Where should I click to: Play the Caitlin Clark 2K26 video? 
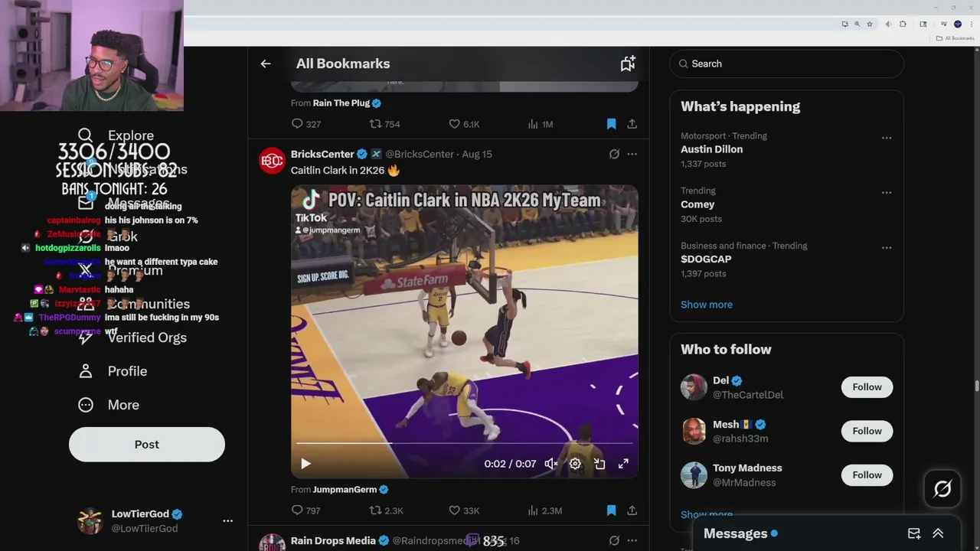[x=305, y=464]
